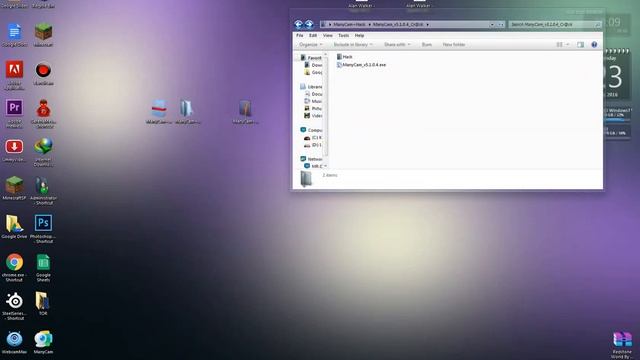Launch the chrome.exe shortcut

(14, 267)
